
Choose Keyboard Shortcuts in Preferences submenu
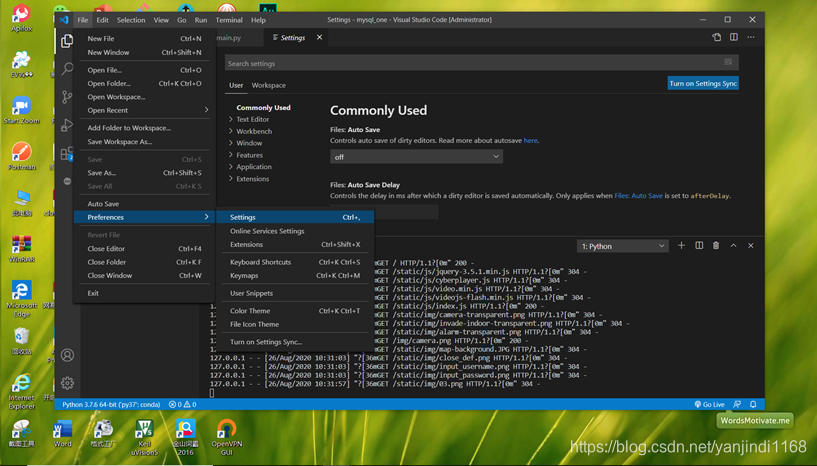pos(295,262)
